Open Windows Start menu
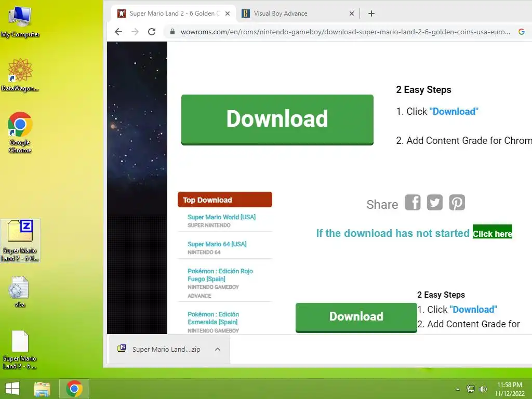This screenshot has height=399, width=532. point(12,389)
